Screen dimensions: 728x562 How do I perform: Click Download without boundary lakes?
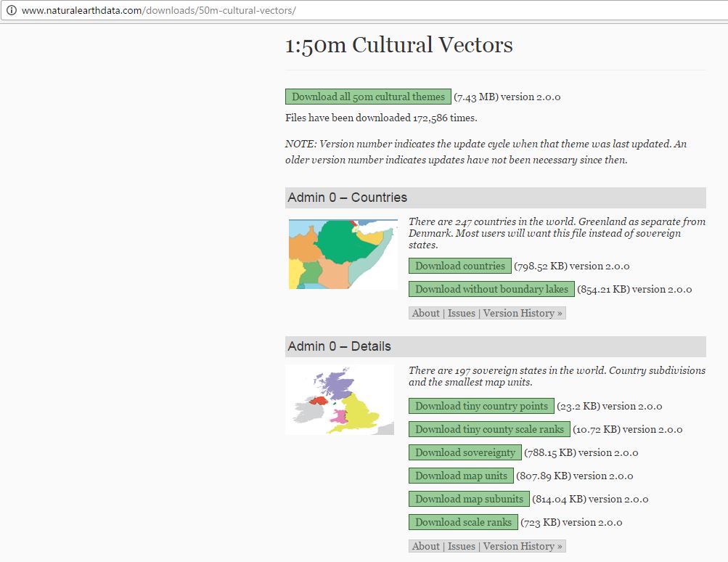(491, 290)
